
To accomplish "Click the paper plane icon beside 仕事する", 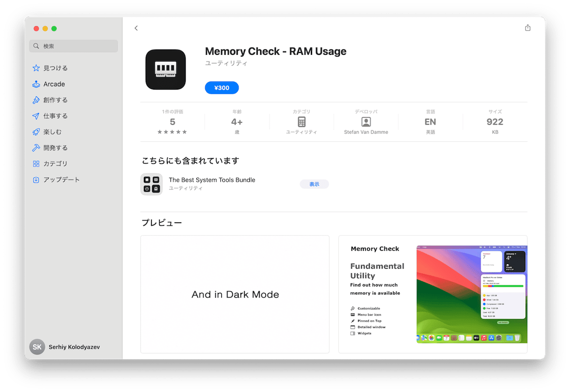I will 36,116.
